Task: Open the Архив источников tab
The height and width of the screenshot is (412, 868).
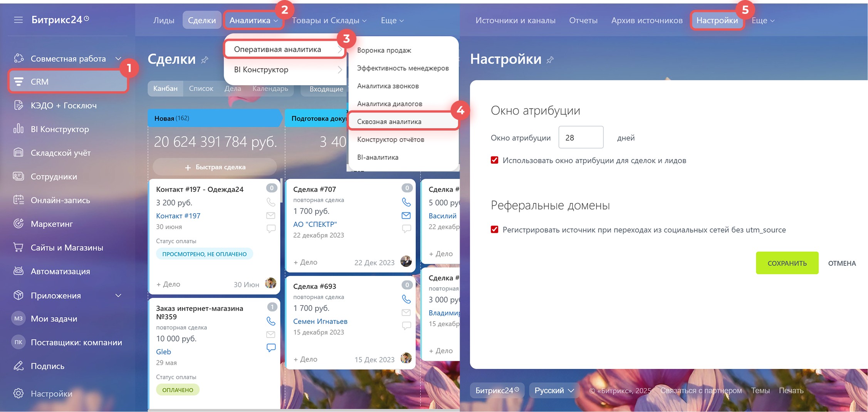Action: (647, 20)
